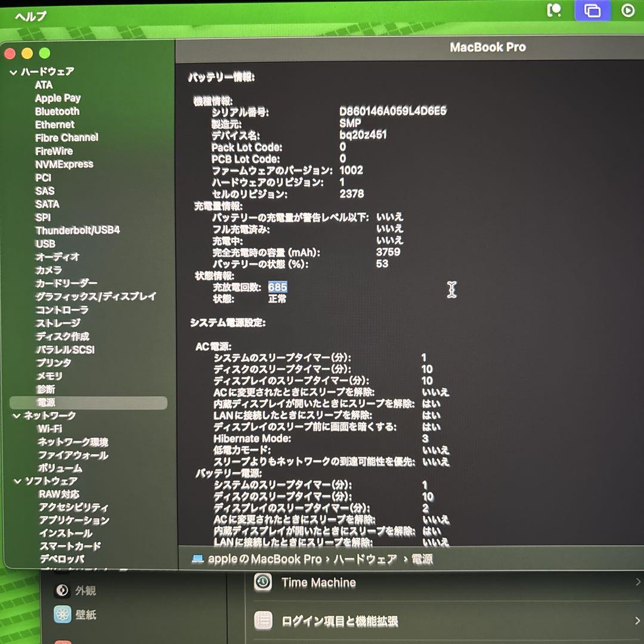
Task: Collapse the ネットワーク section
Action: point(17,416)
